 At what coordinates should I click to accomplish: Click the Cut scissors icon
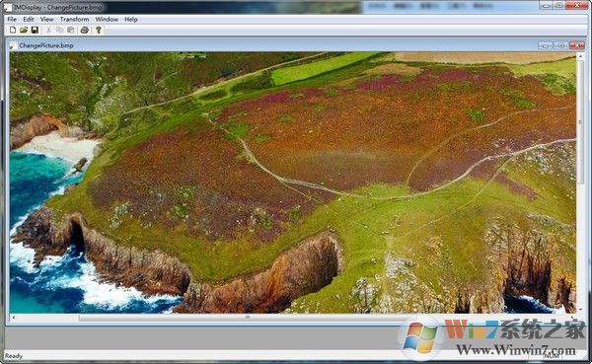pyautogui.click(x=48, y=30)
